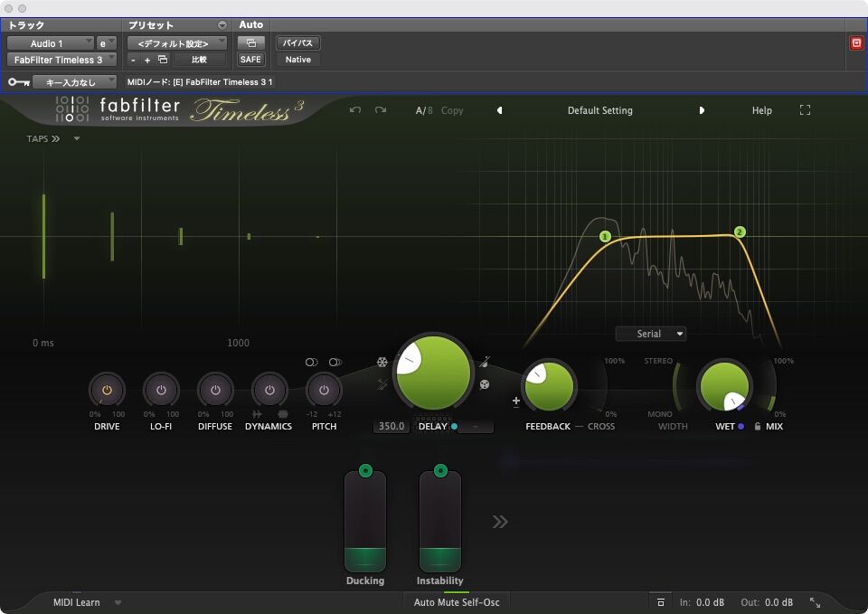Toggle the SAFE automation button
868x614 pixels.
(250, 60)
